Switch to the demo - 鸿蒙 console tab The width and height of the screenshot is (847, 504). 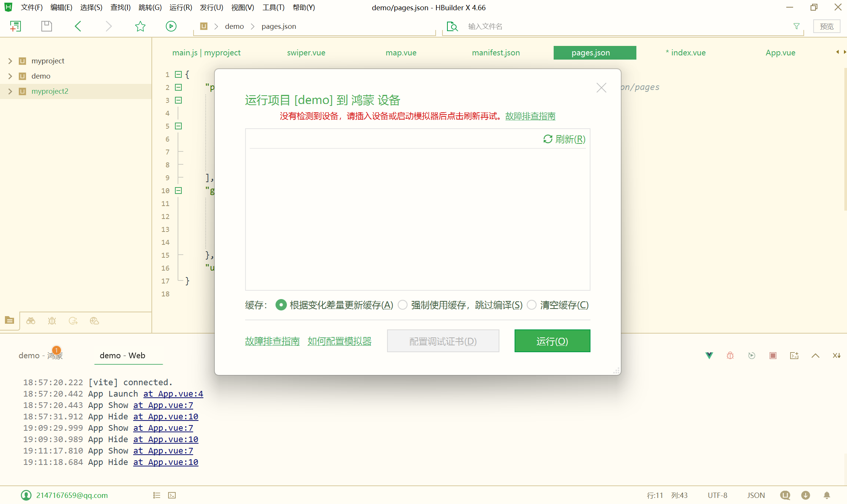coord(41,356)
